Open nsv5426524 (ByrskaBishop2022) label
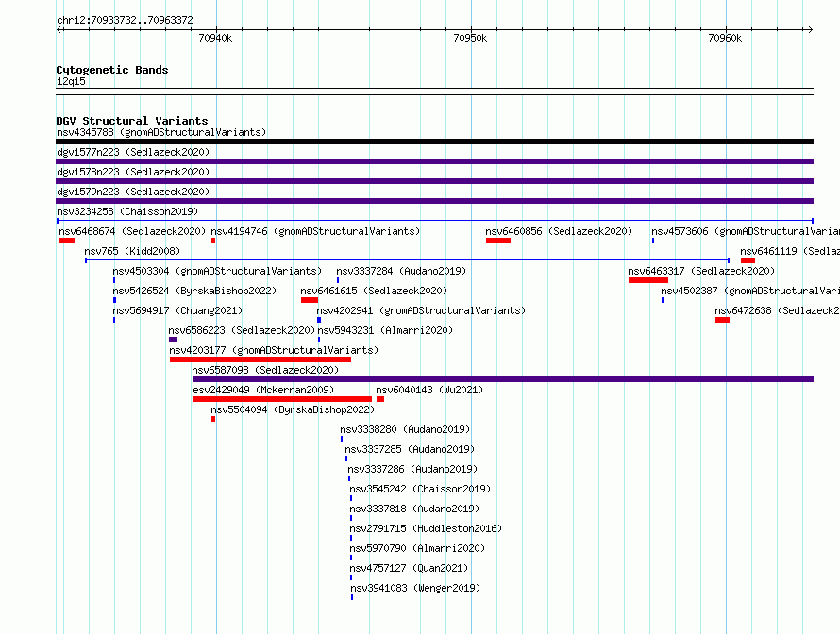 [x=194, y=291]
